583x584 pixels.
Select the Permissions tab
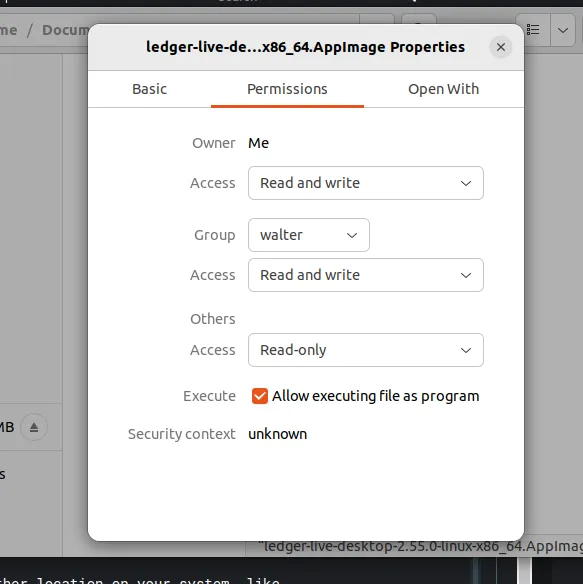pyautogui.click(x=287, y=89)
